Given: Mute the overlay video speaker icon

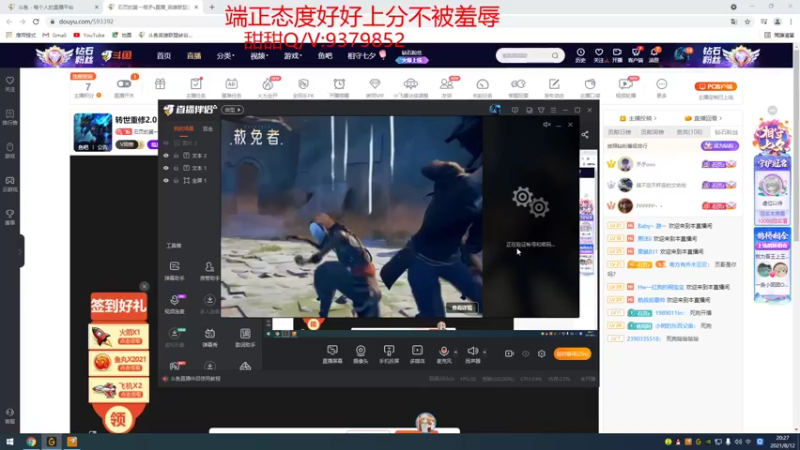Looking at the screenshot, I should (x=546, y=124).
